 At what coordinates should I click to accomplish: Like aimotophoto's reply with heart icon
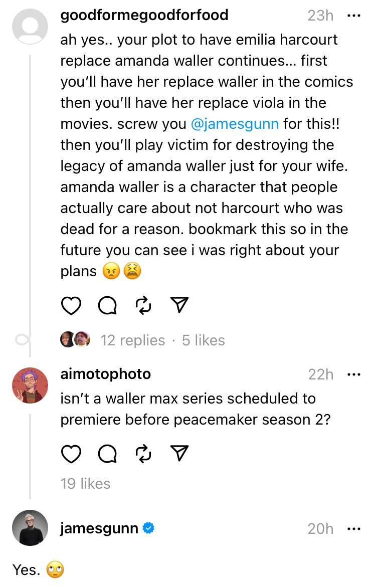71,454
